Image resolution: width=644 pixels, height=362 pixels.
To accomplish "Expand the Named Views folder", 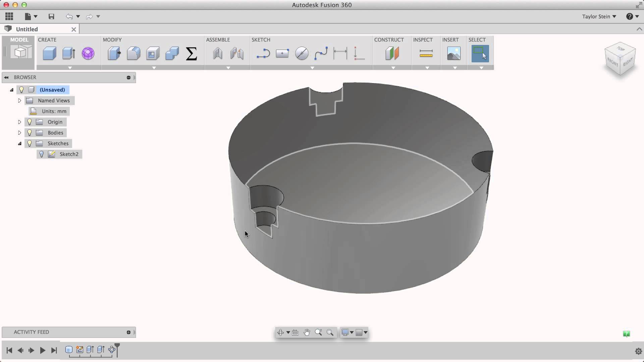I will click(x=19, y=100).
